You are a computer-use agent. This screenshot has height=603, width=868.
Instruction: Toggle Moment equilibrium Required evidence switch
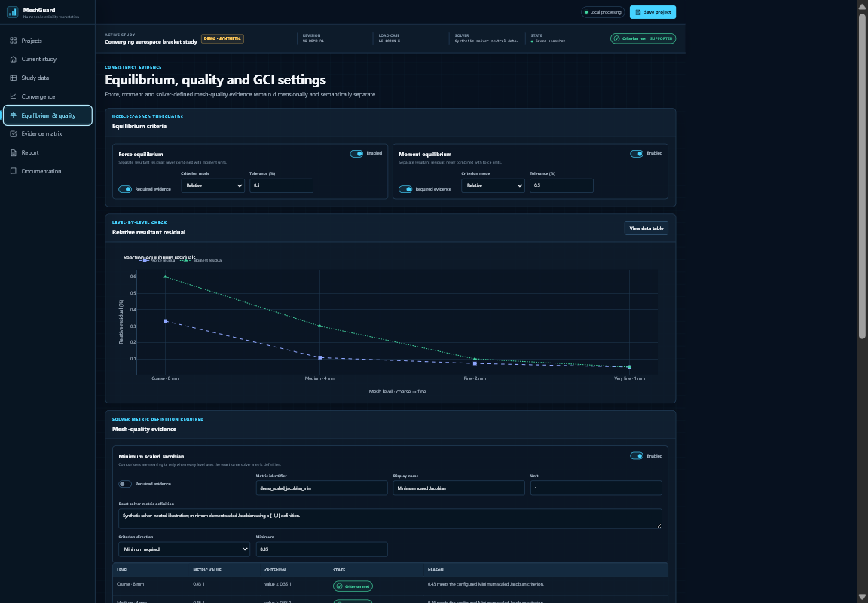click(x=405, y=189)
